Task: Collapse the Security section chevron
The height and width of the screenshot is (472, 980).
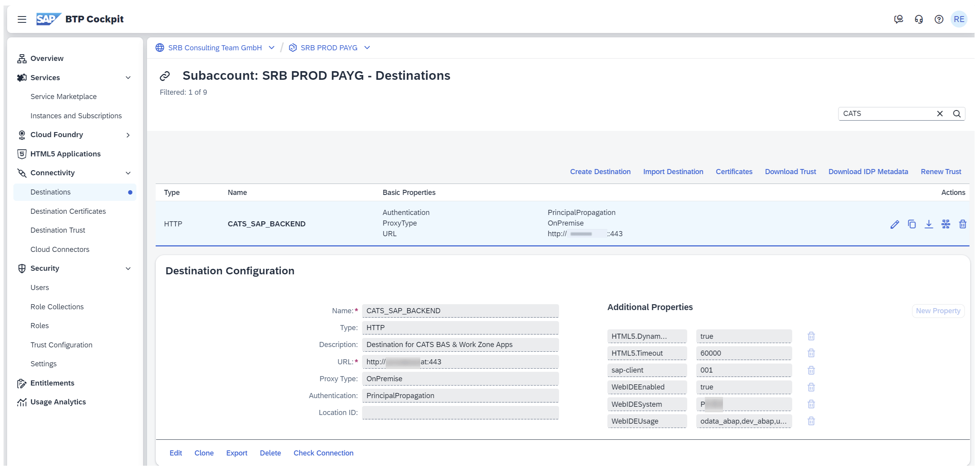Action: click(x=128, y=269)
